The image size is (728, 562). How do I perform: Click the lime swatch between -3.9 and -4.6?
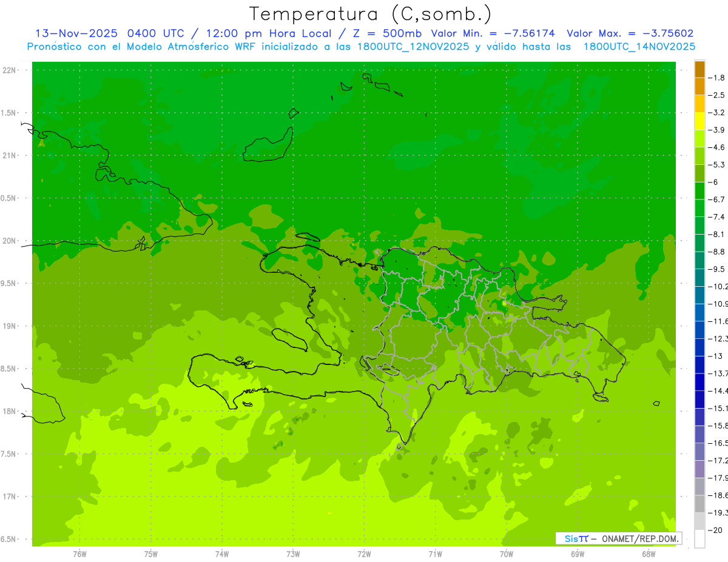tap(699, 139)
